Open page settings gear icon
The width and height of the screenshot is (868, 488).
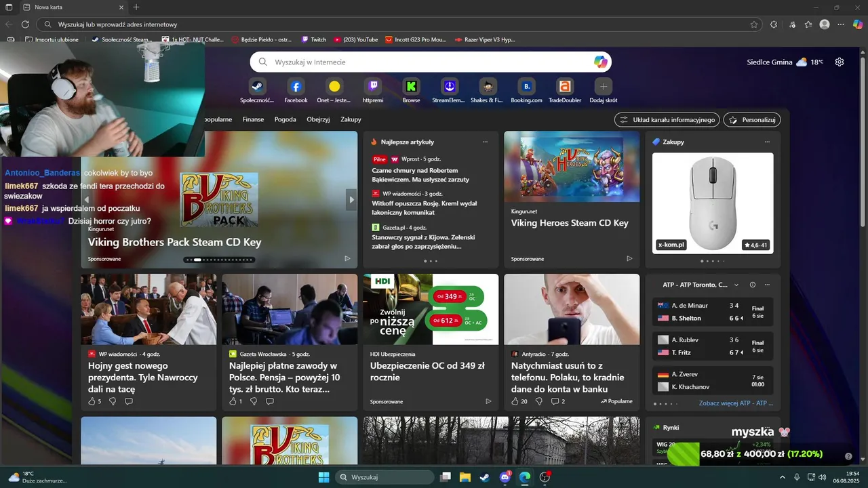point(840,62)
